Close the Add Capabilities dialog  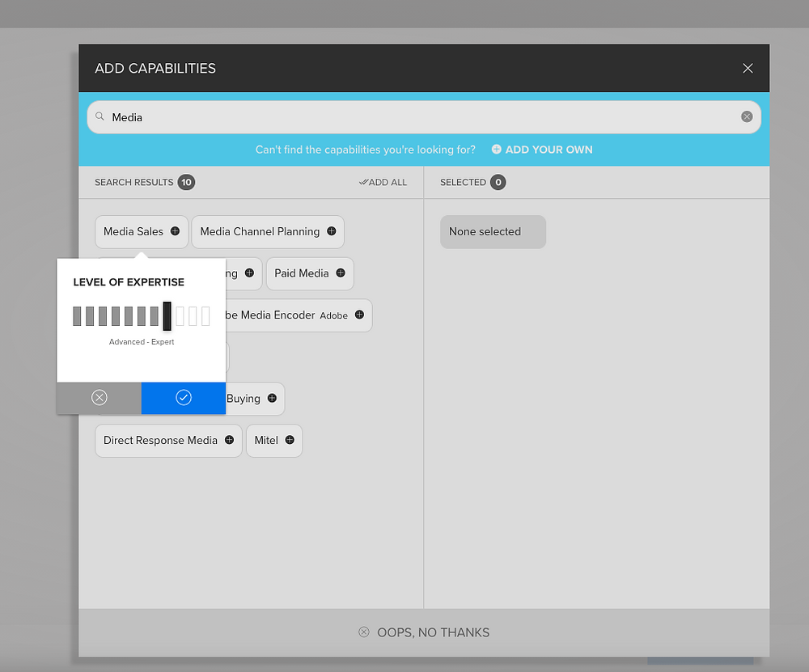748,68
